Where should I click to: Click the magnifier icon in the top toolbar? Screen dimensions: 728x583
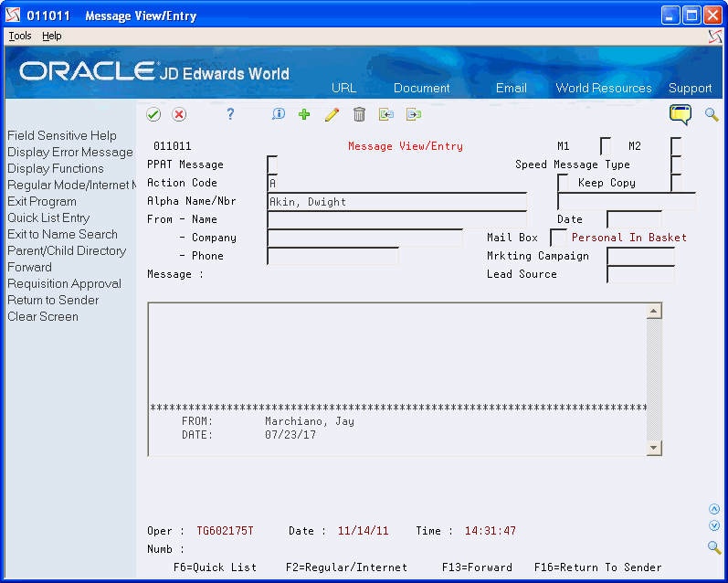[x=712, y=114]
